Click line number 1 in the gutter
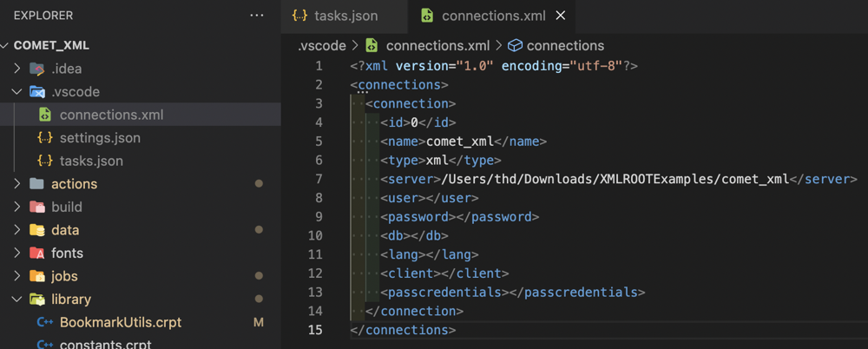 click(x=319, y=66)
